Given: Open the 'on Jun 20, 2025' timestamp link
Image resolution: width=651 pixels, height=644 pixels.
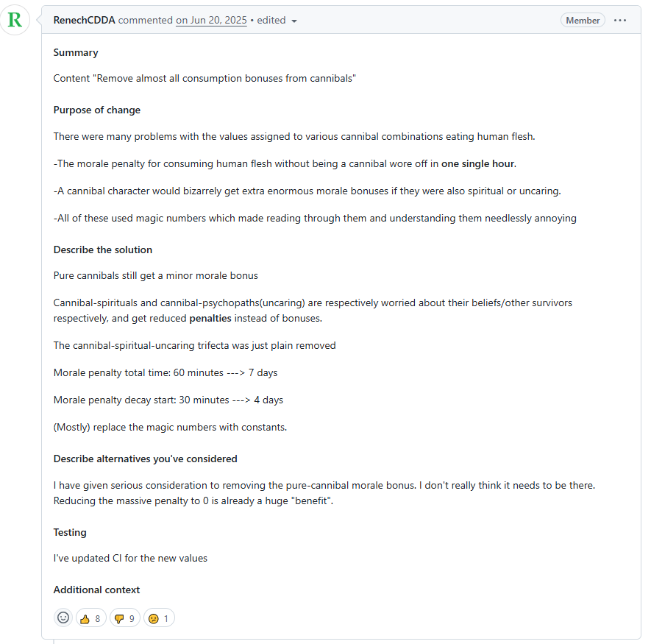Looking at the screenshot, I should coord(211,21).
